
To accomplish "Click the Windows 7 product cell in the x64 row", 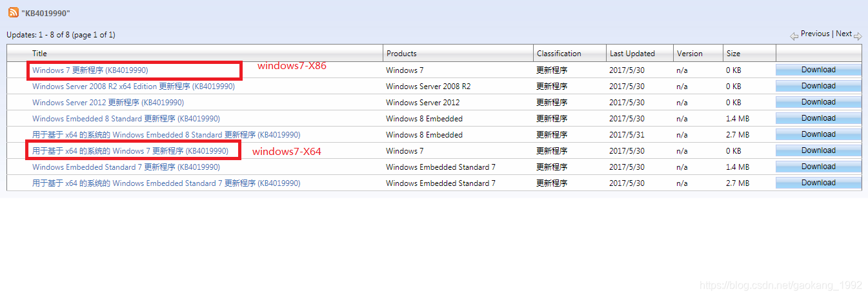I will coord(405,150).
